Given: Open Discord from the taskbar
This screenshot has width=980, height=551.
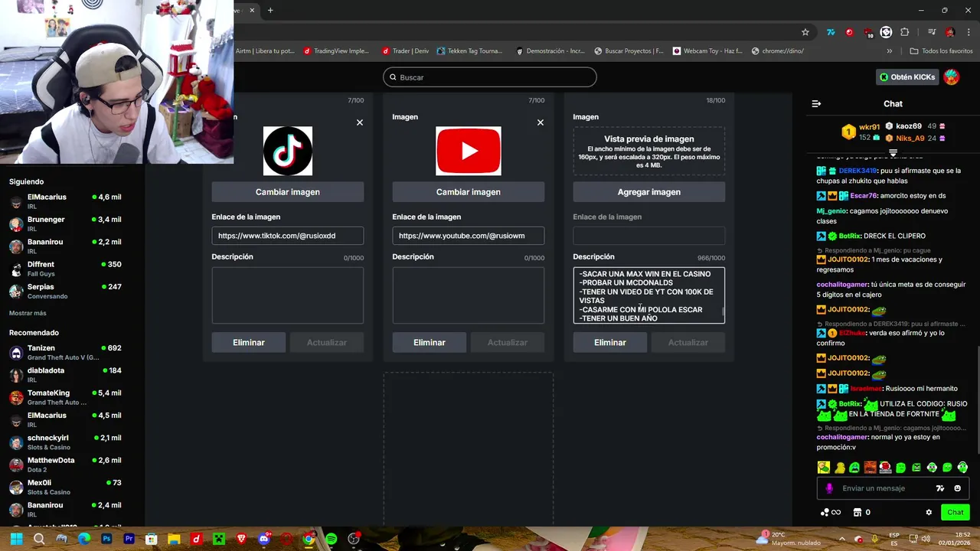Looking at the screenshot, I should (264, 539).
